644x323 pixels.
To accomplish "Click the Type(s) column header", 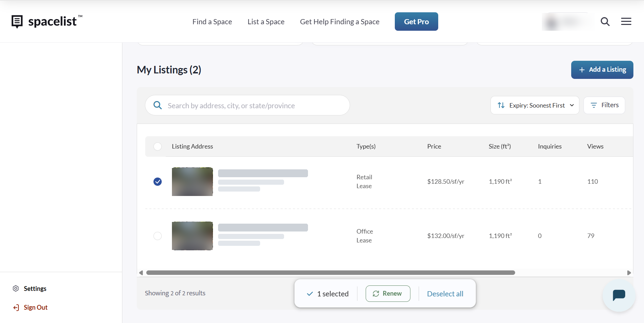I will coord(366,146).
